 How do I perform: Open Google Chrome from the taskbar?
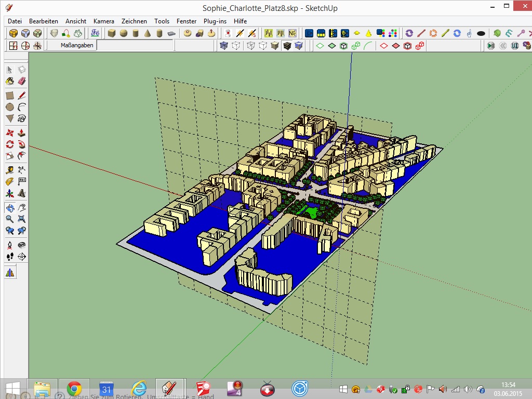tap(74, 389)
